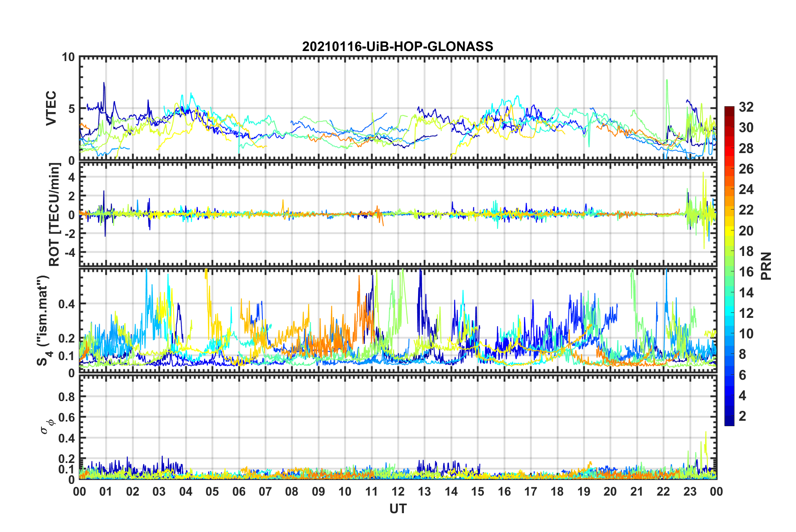This screenshot has width=796, height=532.
Task: Click colorbar tick label 12
Action: point(746,313)
